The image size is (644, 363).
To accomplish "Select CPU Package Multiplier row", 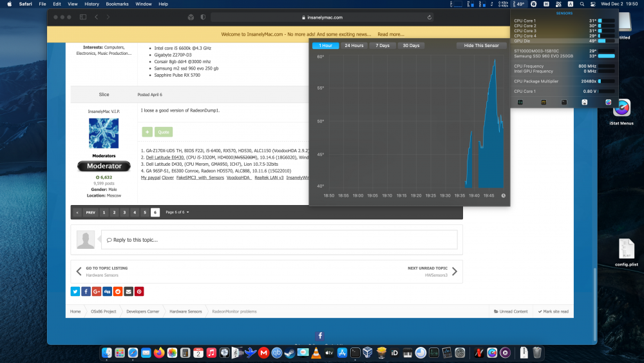I will [x=564, y=81].
